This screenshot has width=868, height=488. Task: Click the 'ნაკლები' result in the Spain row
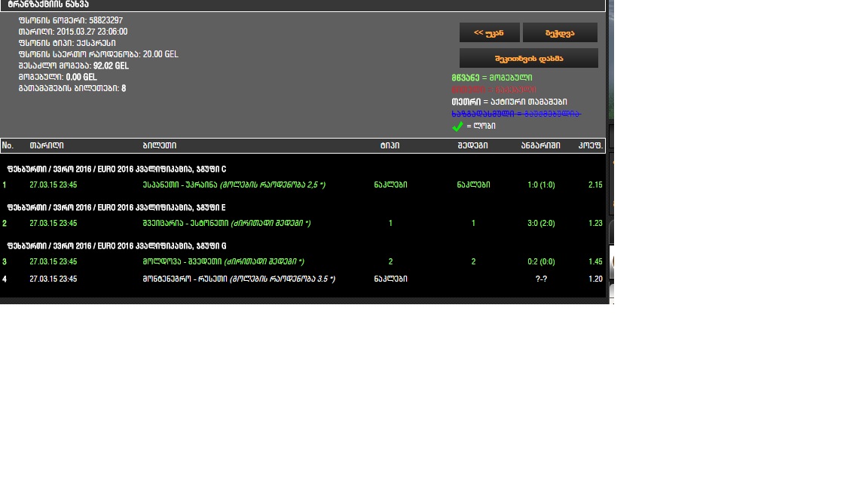(473, 185)
